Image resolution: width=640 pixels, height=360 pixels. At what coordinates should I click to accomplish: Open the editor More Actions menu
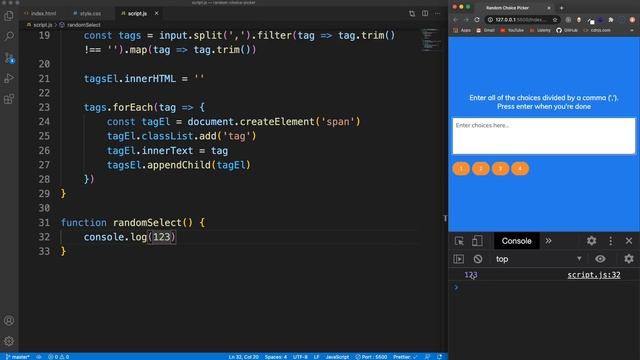tap(438, 13)
